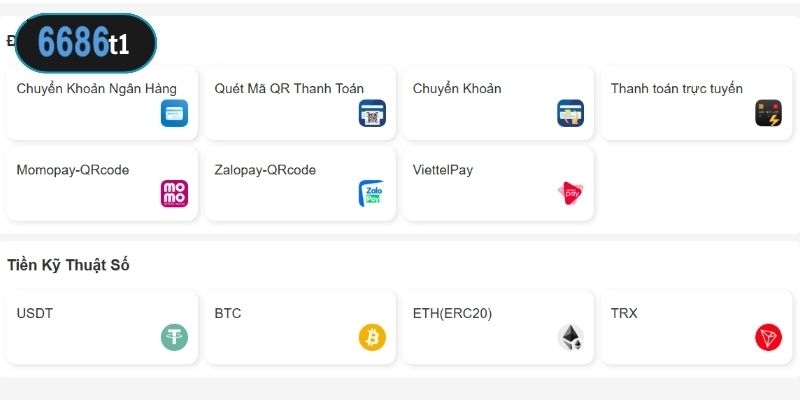Click the red ViettelPay logo icon
Viewport: 800px width, 400px height.
[570, 194]
